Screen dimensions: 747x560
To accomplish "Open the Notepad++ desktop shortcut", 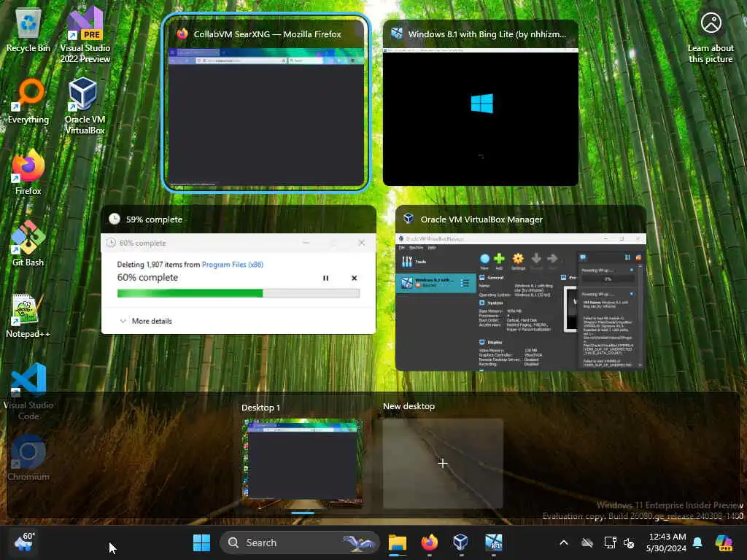I will point(28,316).
